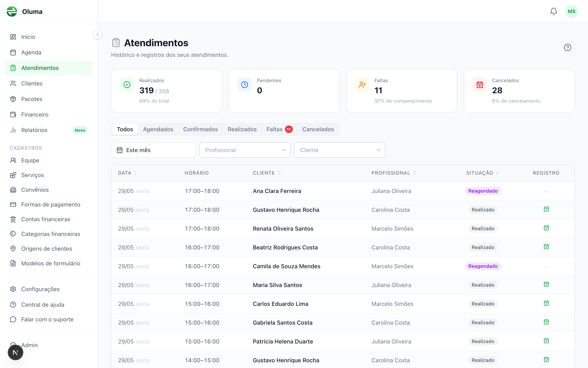588x368 pixels.
Task: Open registro icon for Renata Oliveira Santos
Action: tap(546, 228)
